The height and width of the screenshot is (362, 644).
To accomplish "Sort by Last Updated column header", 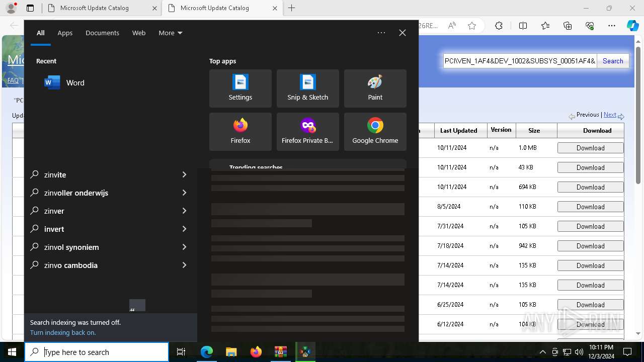I will [458, 130].
